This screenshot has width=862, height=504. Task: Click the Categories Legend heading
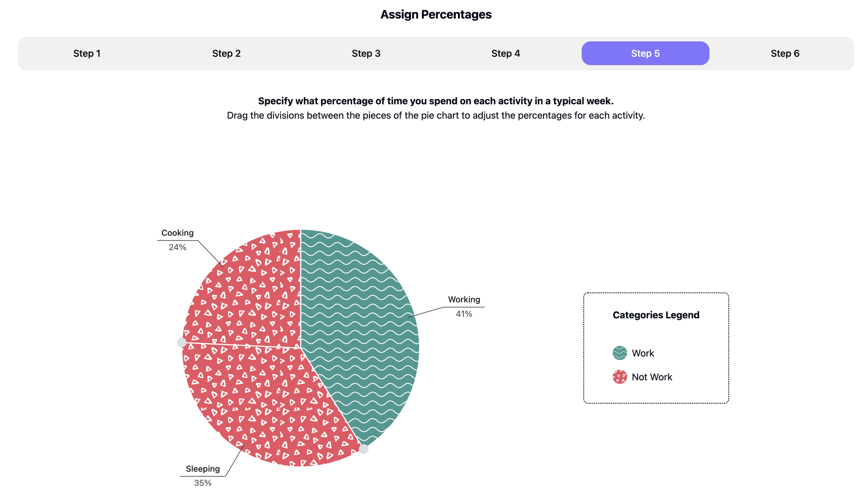click(656, 315)
